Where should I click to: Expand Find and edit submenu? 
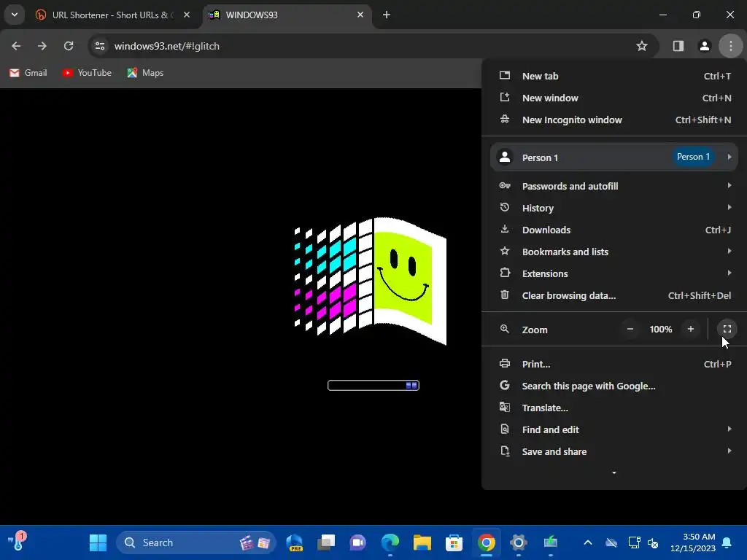coord(614,430)
